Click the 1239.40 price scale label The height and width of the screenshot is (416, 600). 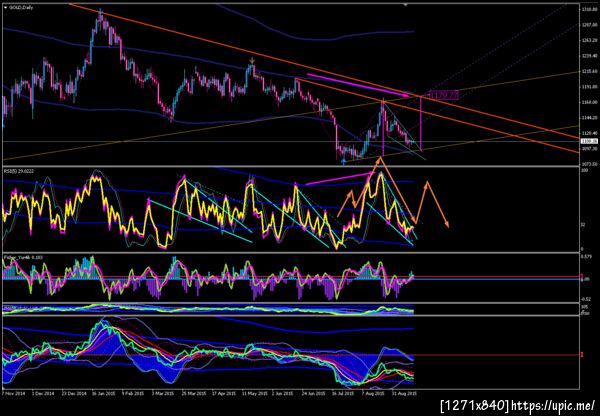(x=591, y=55)
